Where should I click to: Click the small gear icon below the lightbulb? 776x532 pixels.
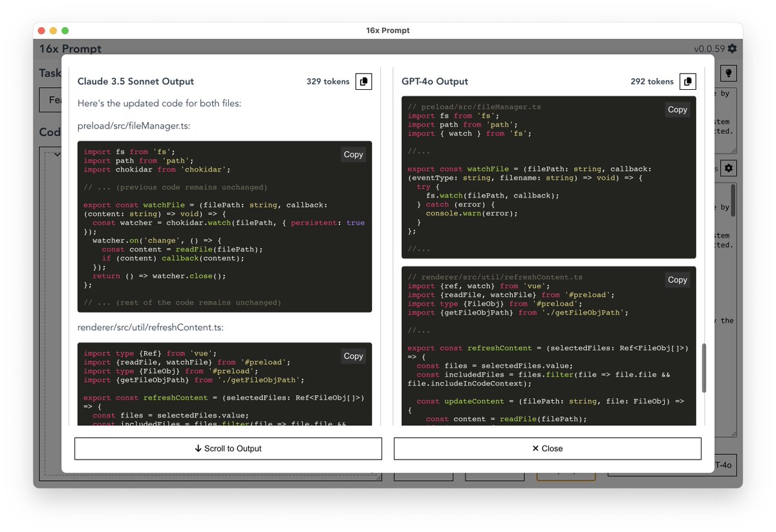(728, 168)
